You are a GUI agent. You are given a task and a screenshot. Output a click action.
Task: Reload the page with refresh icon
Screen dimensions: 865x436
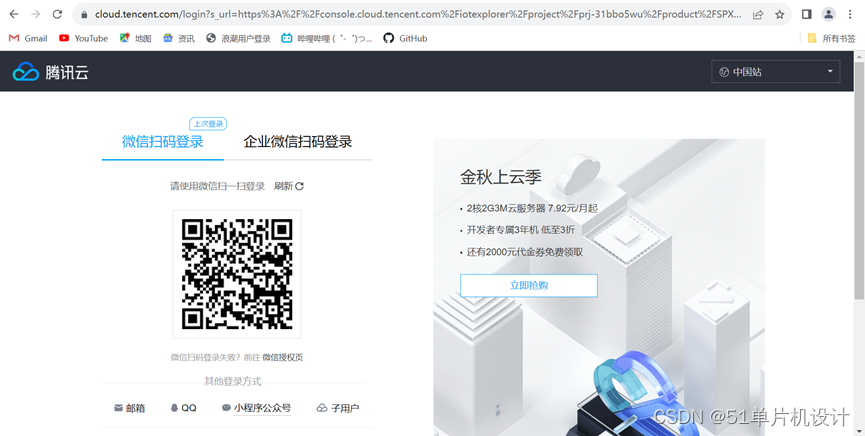coord(57,15)
